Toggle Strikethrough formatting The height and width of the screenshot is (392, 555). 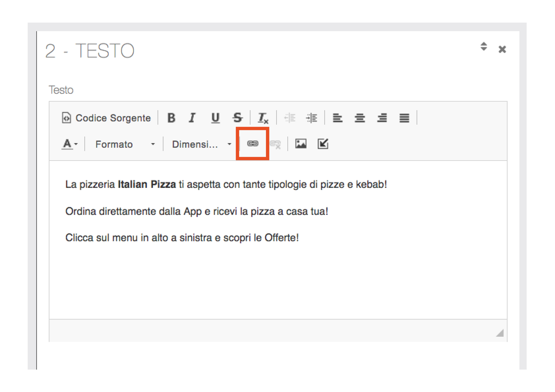click(x=237, y=118)
